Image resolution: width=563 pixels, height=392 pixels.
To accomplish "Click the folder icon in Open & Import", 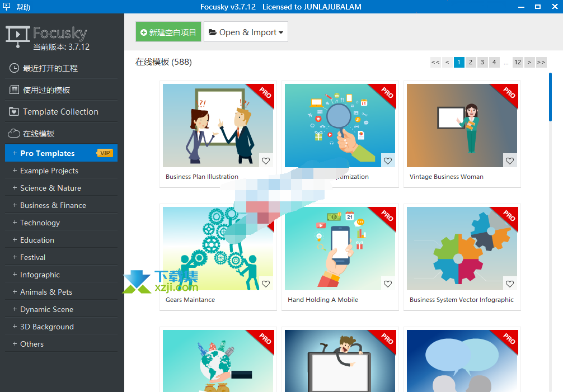I will point(213,32).
